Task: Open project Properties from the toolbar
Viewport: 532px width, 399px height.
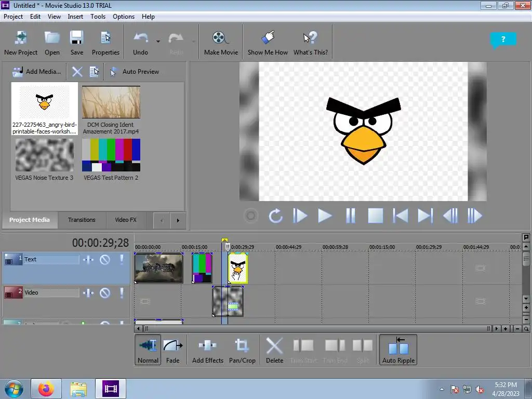Action: (x=105, y=43)
